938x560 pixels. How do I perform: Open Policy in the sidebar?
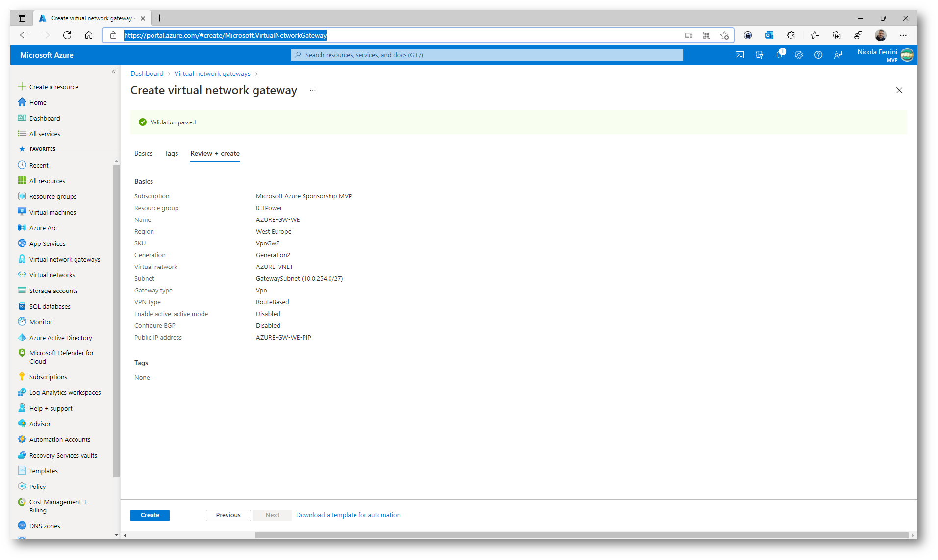38,487
